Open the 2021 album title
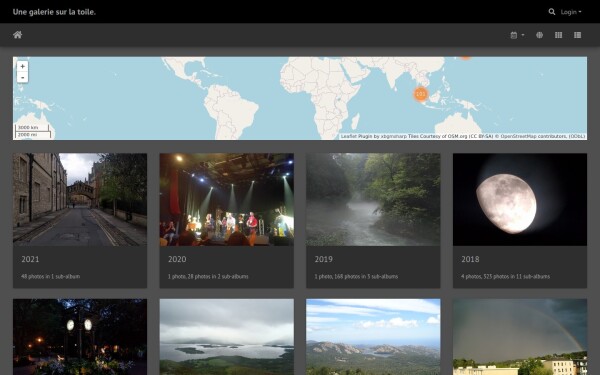 click(x=30, y=259)
